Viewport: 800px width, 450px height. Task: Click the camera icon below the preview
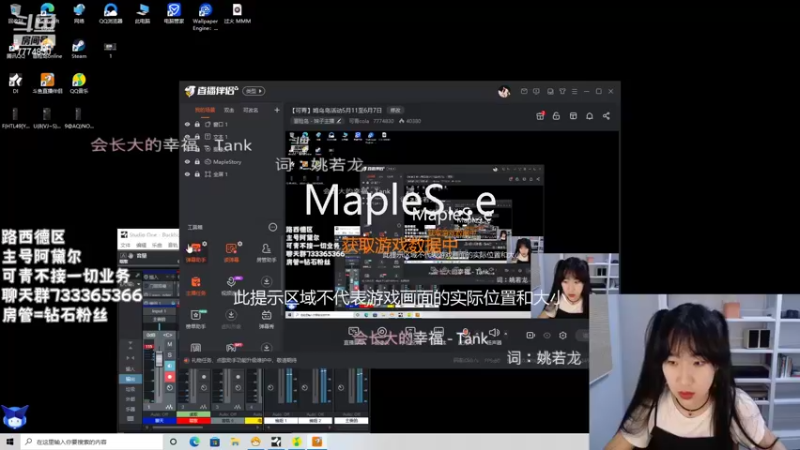click(531, 335)
